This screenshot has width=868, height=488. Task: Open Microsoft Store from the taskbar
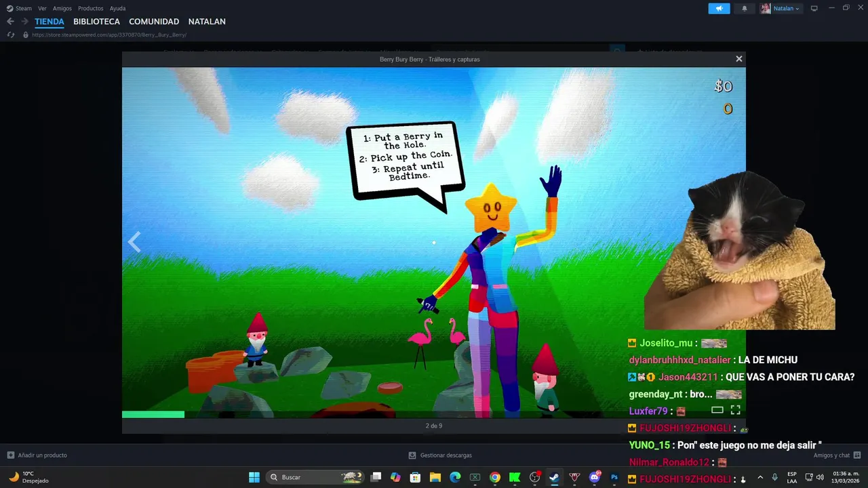415,477
